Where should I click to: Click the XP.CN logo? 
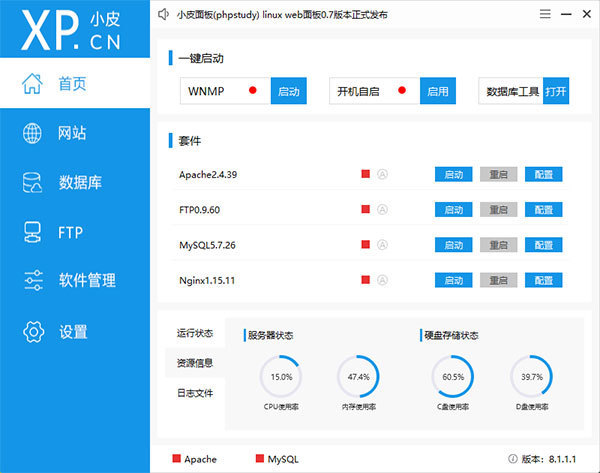[x=71, y=30]
